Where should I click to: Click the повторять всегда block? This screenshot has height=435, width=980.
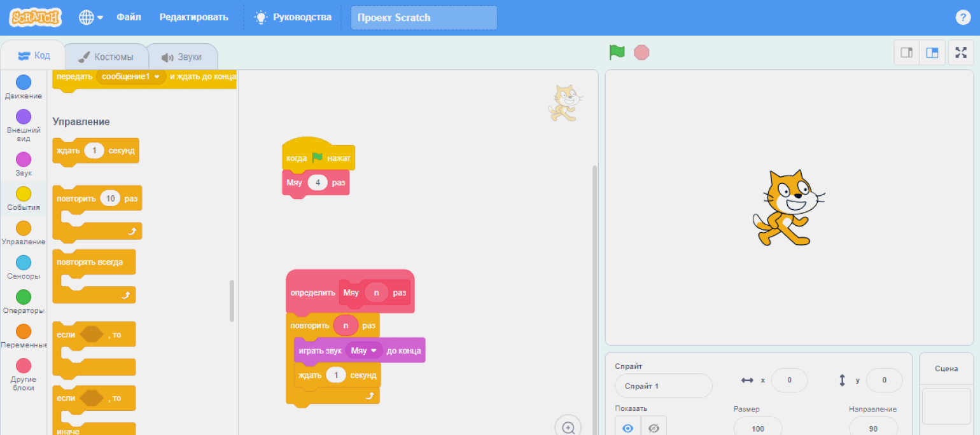point(94,275)
